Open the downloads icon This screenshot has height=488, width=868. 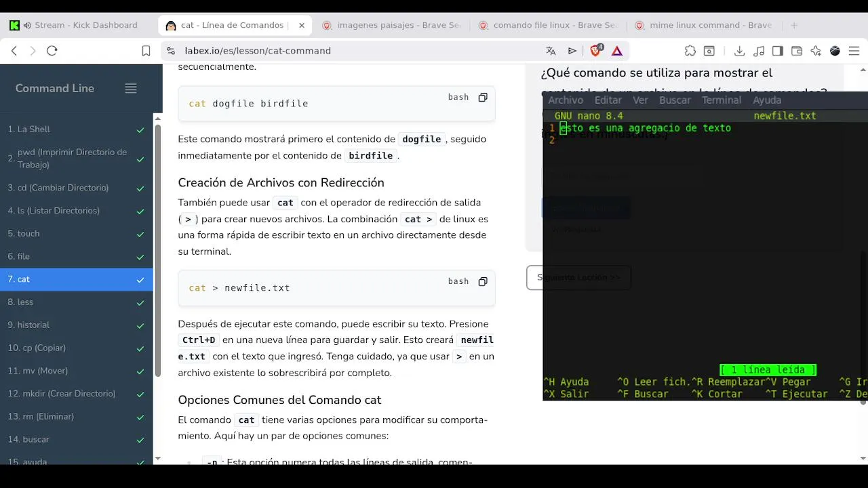[740, 51]
